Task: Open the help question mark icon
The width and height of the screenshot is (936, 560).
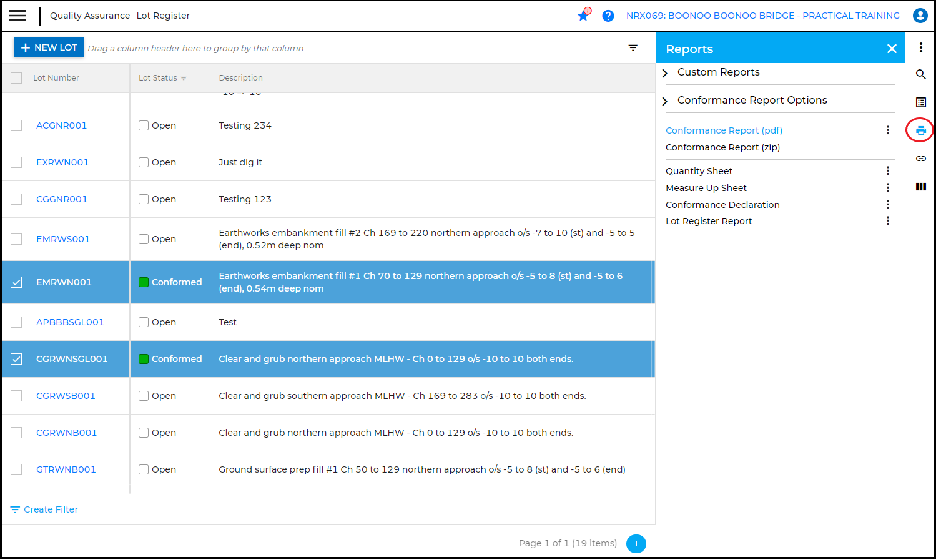Action: [608, 16]
